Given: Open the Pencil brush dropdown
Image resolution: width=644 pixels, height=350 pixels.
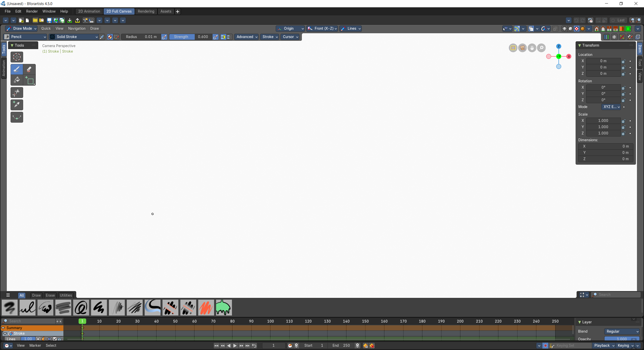Looking at the screenshot, I should 25,37.
